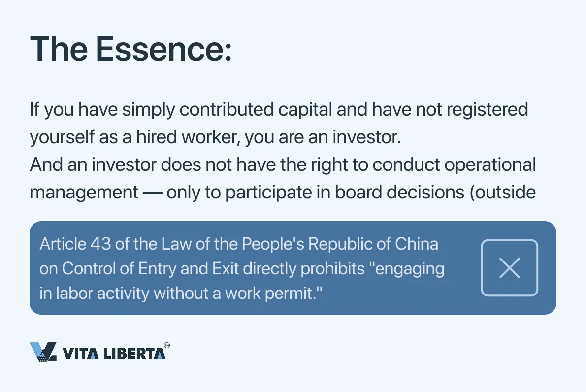Click the trademark symbol beside the logo
This screenshot has width=586, height=392.
[x=167, y=346]
